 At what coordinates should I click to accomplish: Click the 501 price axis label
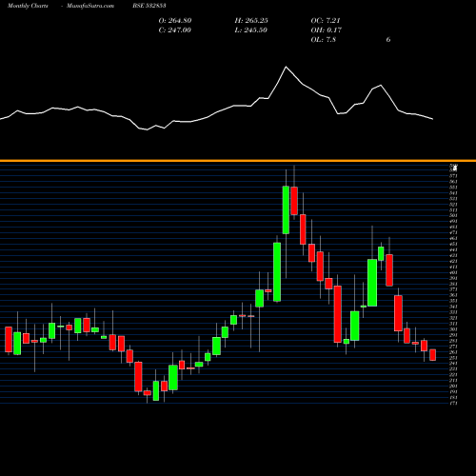(x=453, y=215)
